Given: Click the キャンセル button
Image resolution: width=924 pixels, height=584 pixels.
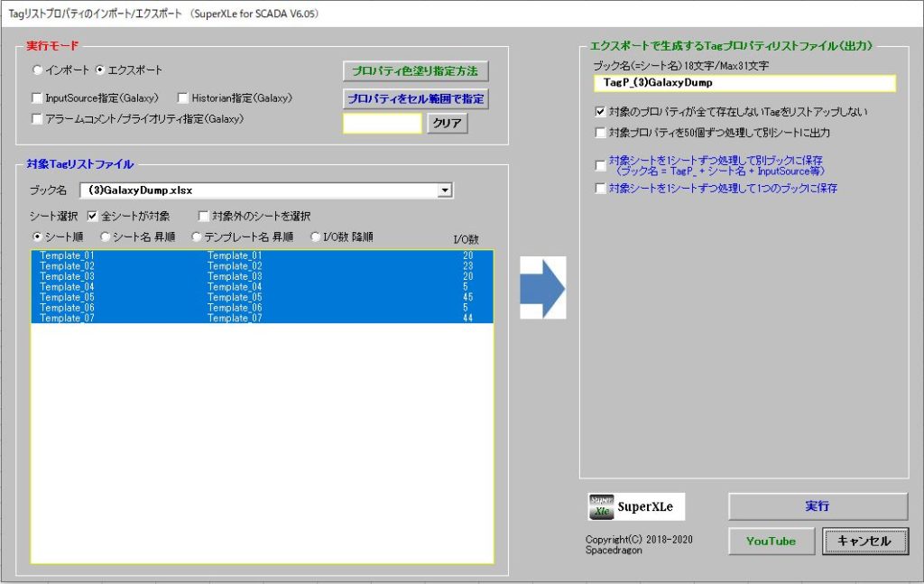Looking at the screenshot, I should tap(864, 541).
